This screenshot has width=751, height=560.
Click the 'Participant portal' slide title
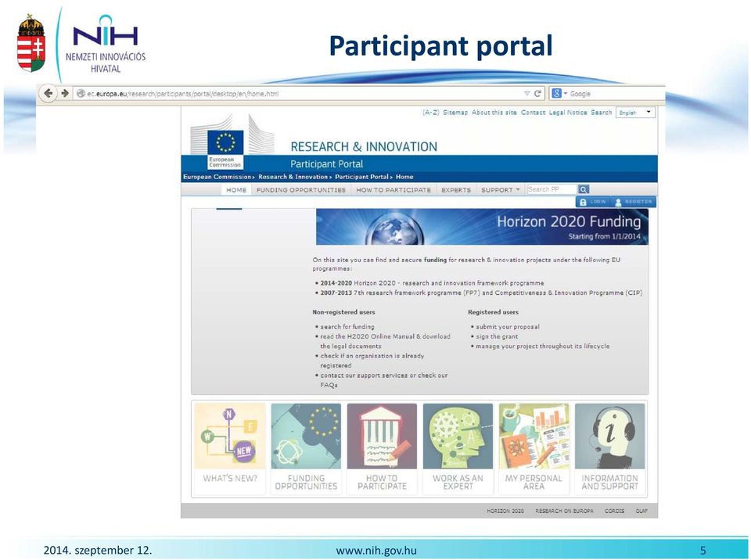pos(440,46)
